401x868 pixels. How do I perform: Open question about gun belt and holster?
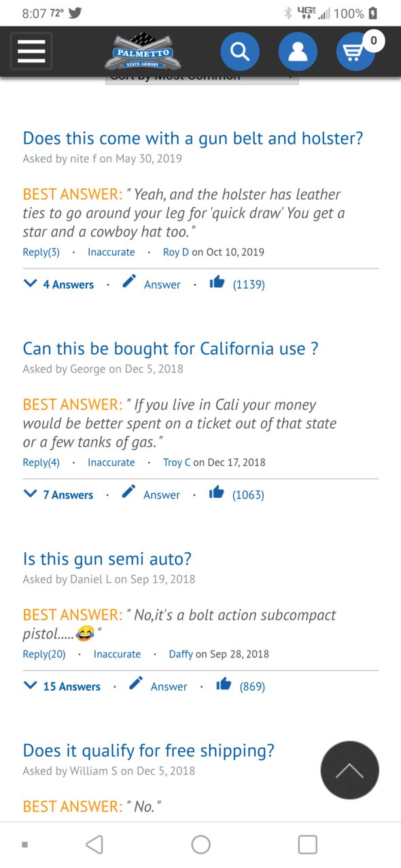pyautogui.click(x=193, y=139)
